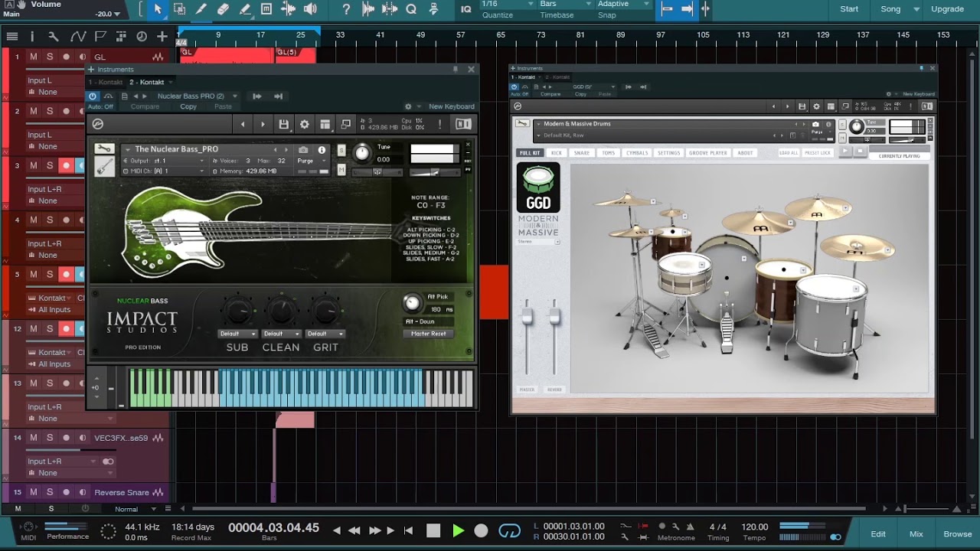Viewport: 980px width, 551px height.
Task: Select the Arrow tool in top toolbar
Action: 158,9
